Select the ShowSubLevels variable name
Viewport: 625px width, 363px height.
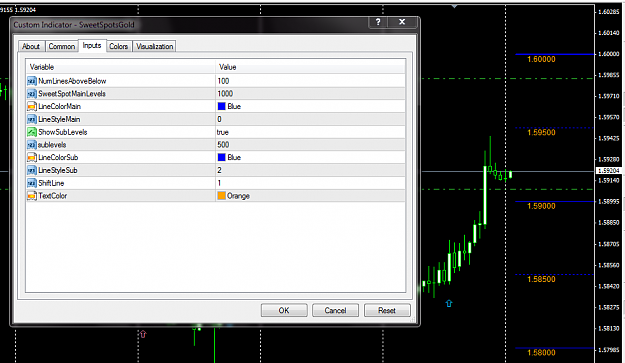pos(63,132)
